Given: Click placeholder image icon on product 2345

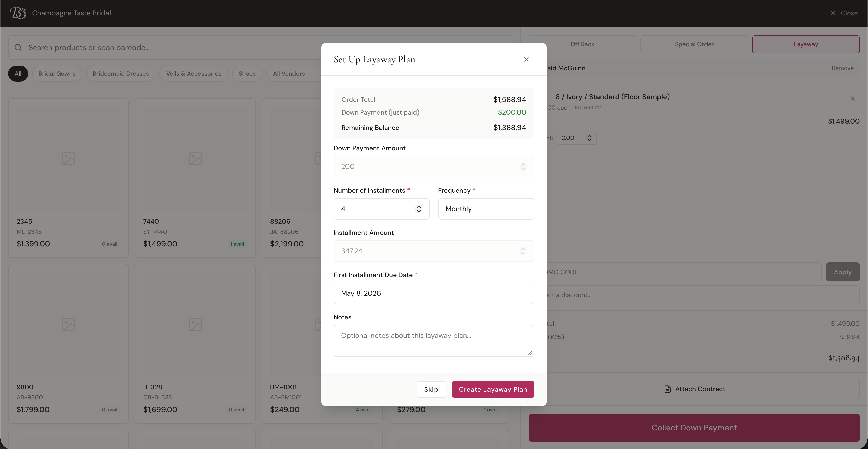Looking at the screenshot, I should 68,159.
